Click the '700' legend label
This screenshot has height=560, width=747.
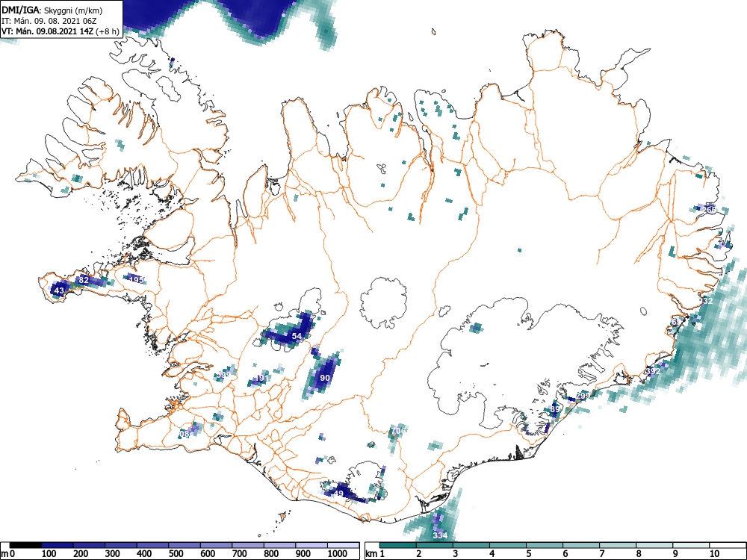[240, 554]
